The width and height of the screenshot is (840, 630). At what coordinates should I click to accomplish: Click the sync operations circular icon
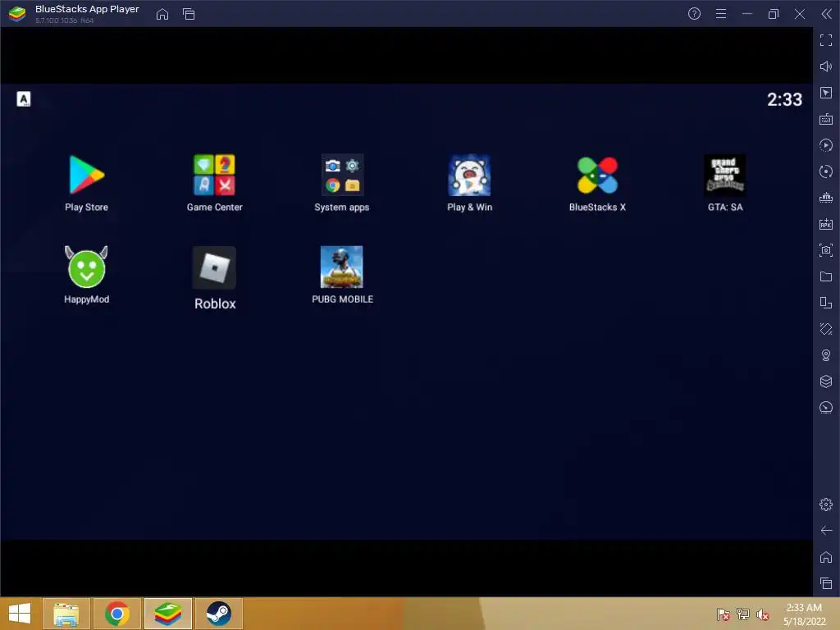[x=826, y=171]
